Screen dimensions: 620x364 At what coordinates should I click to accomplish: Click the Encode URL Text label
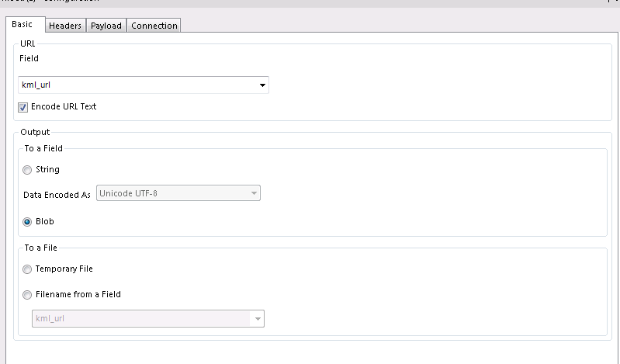point(64,106)
